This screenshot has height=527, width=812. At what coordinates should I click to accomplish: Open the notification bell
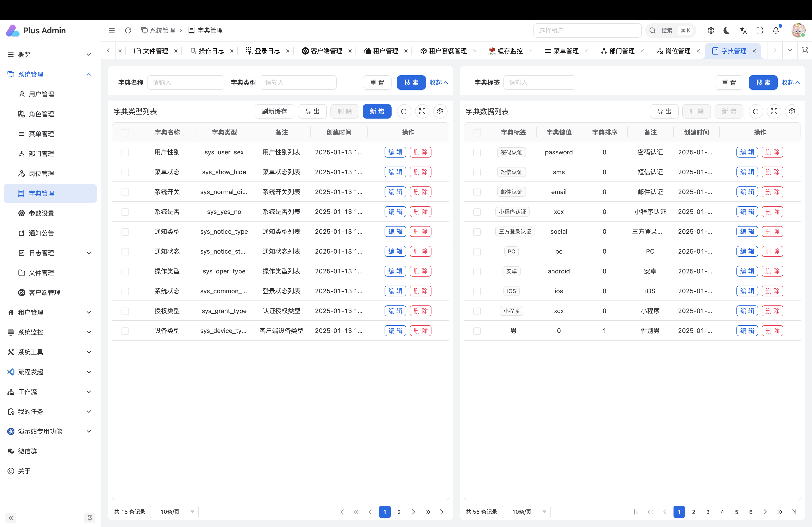tap(776, 31)
